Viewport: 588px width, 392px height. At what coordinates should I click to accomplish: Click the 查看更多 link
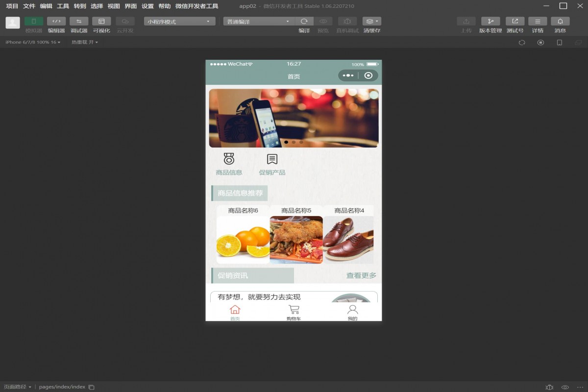pyautogui.click(x=361, y=275)
